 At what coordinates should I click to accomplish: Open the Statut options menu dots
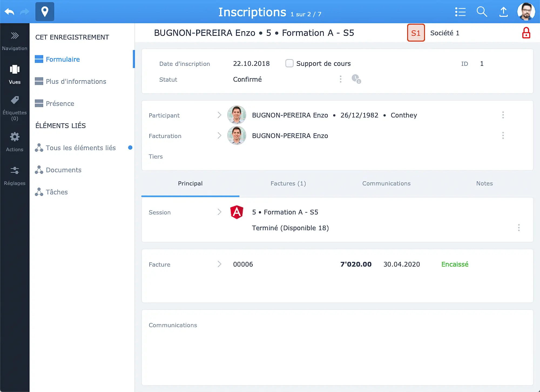[x=340, y=79]
